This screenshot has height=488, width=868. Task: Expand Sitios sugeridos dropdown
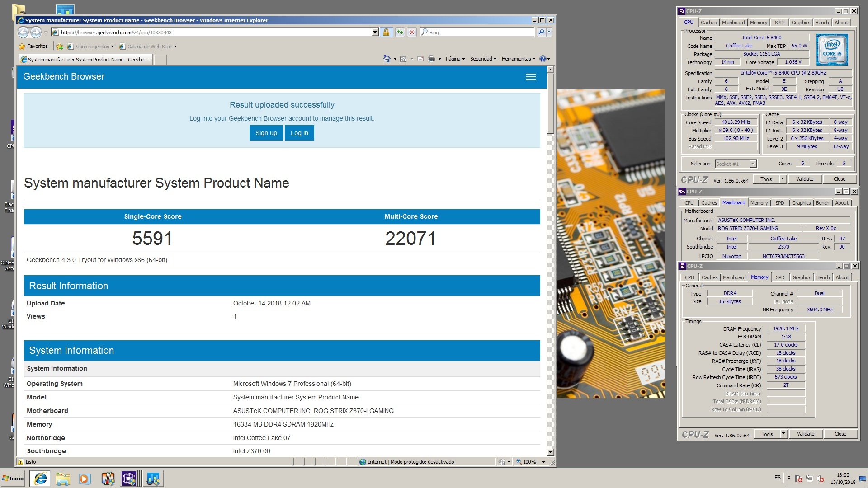click(x=113, y=47)
